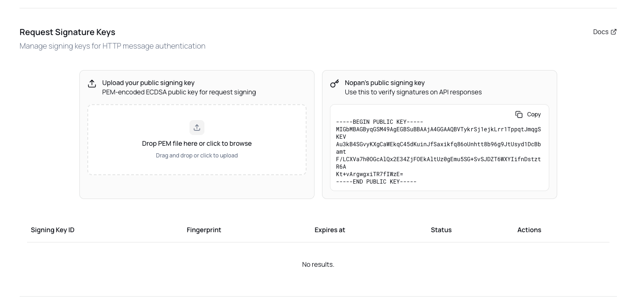Click the Signing Key ID column header
The height and width of the screenshot is (306, 644).
53,230
